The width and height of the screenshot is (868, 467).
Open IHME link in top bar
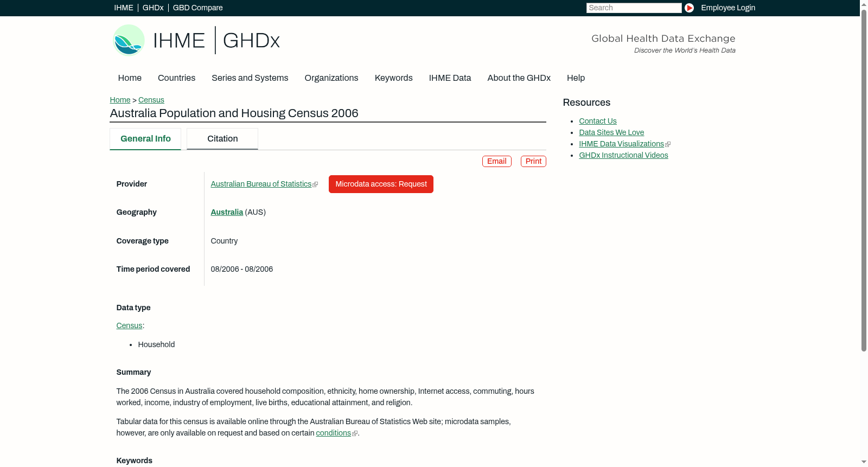pyautogui.click(x=124, y=8)
